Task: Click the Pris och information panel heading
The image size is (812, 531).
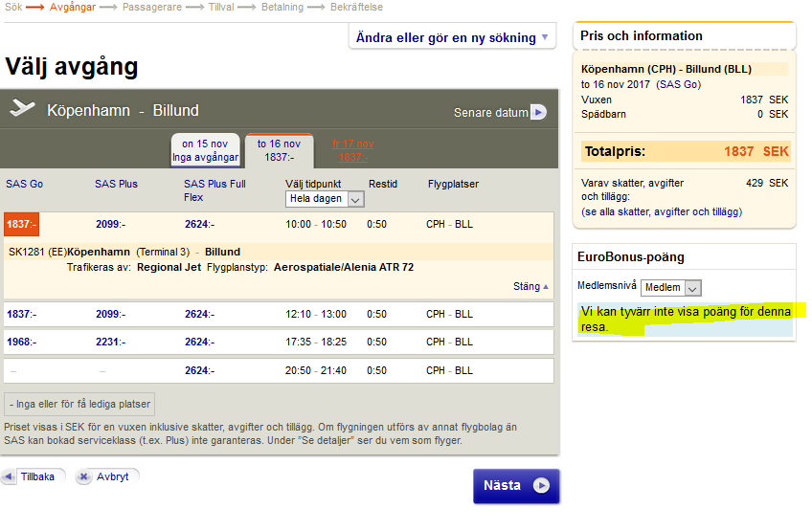Action: [642, 35]
